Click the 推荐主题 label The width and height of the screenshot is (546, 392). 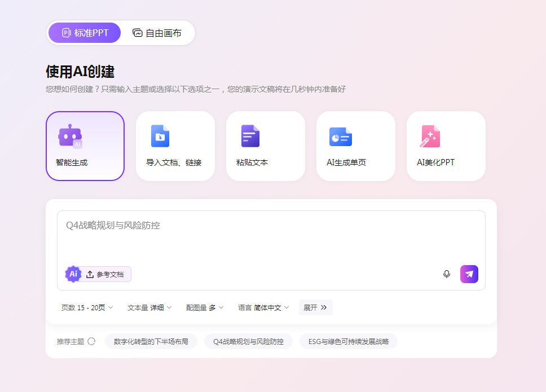tap(71, 342)
